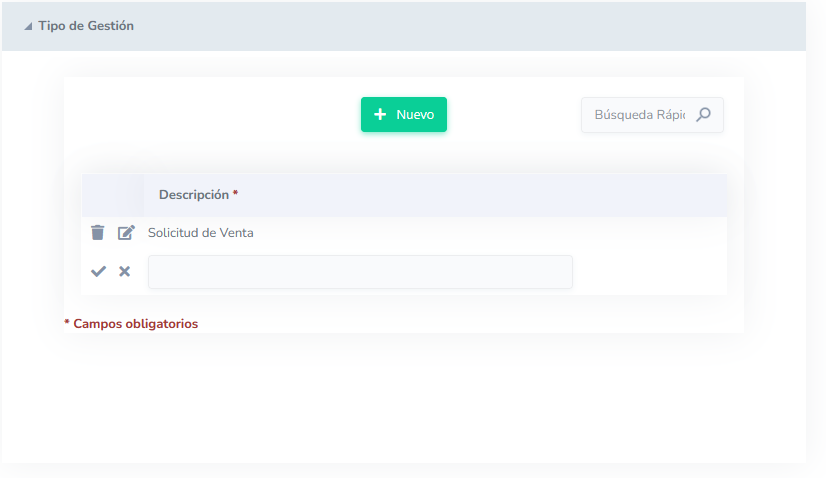
Task: Focus the Búsqueda Rápida search field
Action: [639, 115]
